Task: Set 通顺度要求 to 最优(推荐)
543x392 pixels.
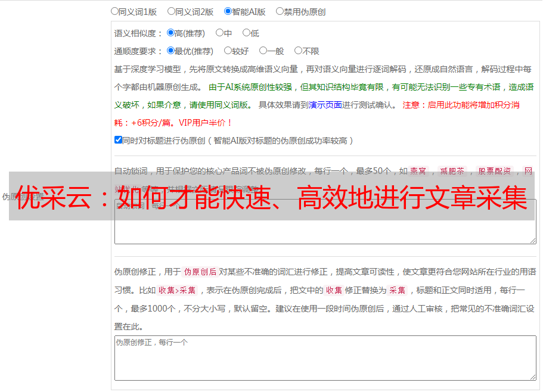Action: 170,51
